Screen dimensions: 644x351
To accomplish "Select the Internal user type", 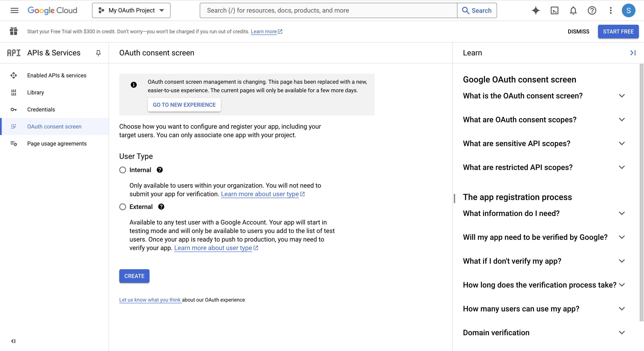I will coord(122,170).
